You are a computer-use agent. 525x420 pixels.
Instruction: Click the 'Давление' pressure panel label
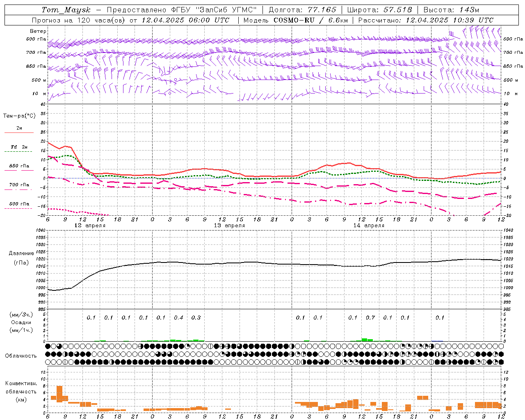click(x=21, y=253)
